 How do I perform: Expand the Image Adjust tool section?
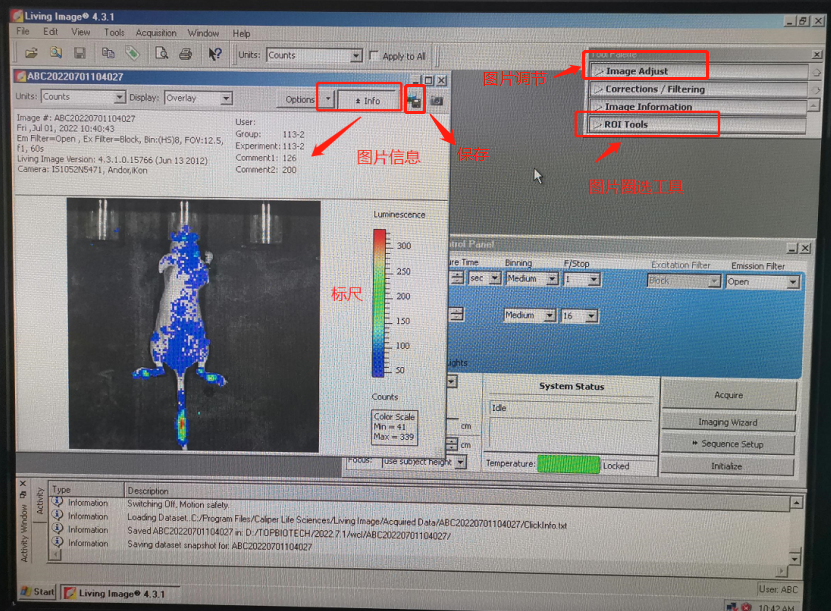click(700, 71)
